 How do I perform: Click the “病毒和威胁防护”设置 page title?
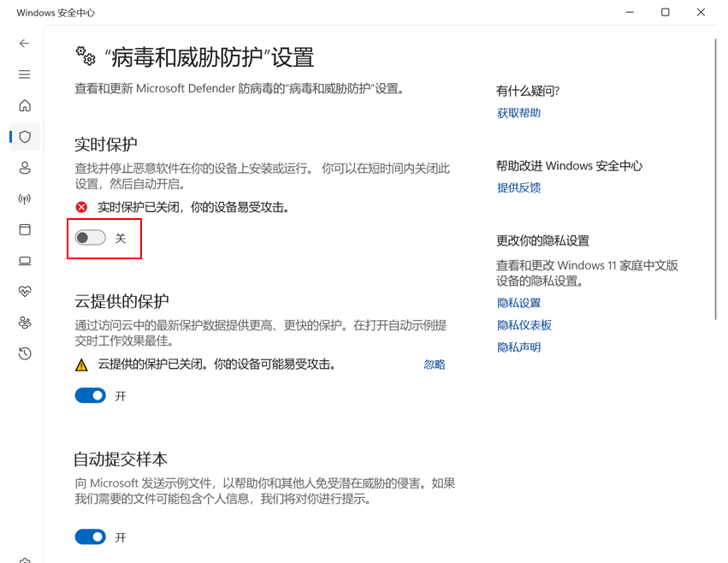(x=209, y=57)
